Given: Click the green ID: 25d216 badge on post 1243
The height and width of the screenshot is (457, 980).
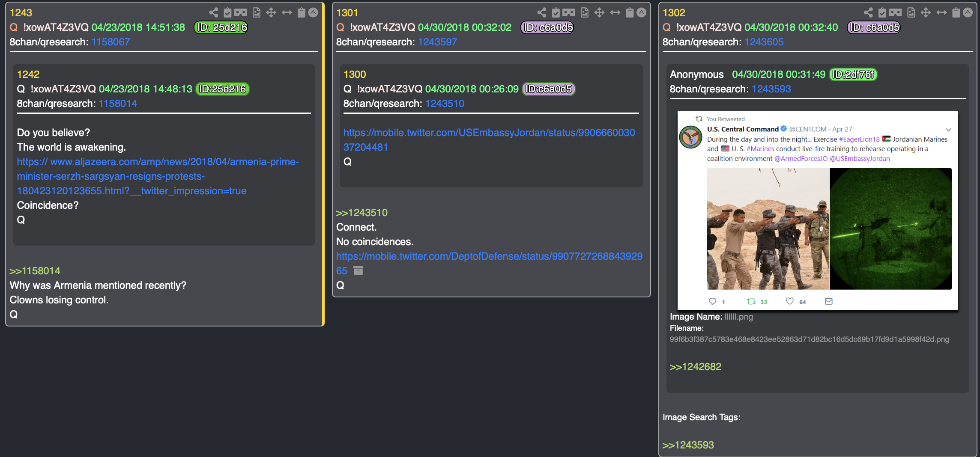Looking at the screenshot, I should 221,27.
